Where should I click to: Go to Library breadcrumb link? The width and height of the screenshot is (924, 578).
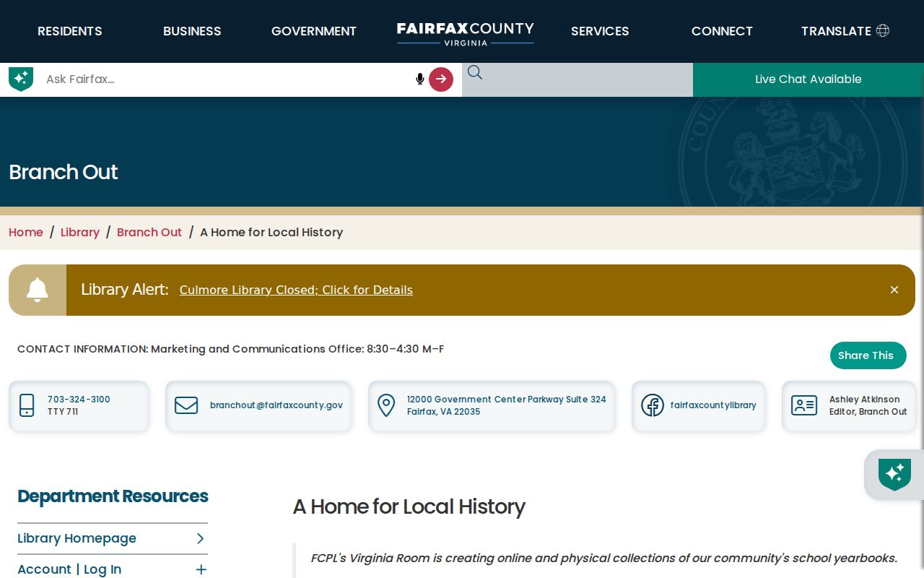(80, 232)
